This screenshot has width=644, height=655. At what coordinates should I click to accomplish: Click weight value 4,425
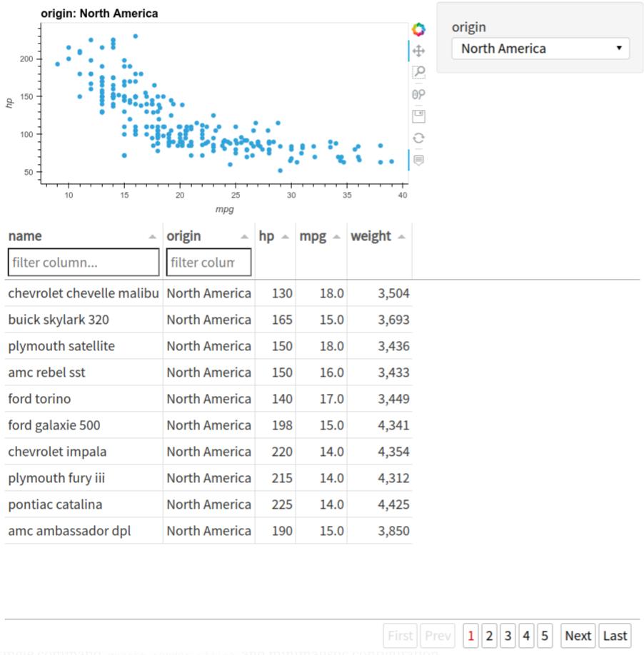tap(393, 504)
